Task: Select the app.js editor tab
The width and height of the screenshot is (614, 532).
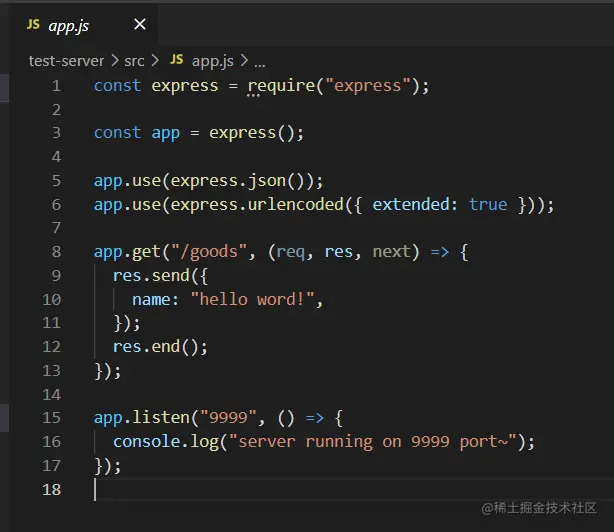Action: coord(83,25)
